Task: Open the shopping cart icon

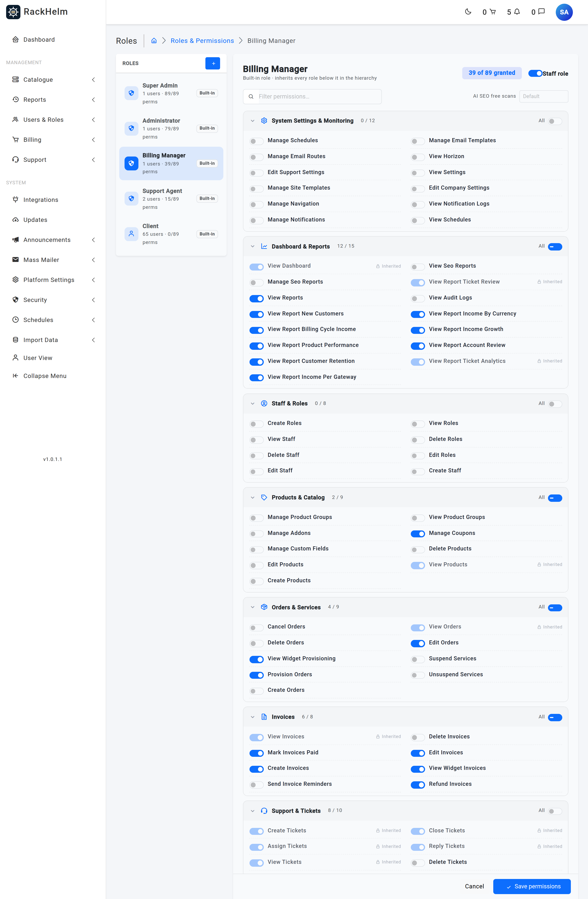Action: tap(492, 12)
